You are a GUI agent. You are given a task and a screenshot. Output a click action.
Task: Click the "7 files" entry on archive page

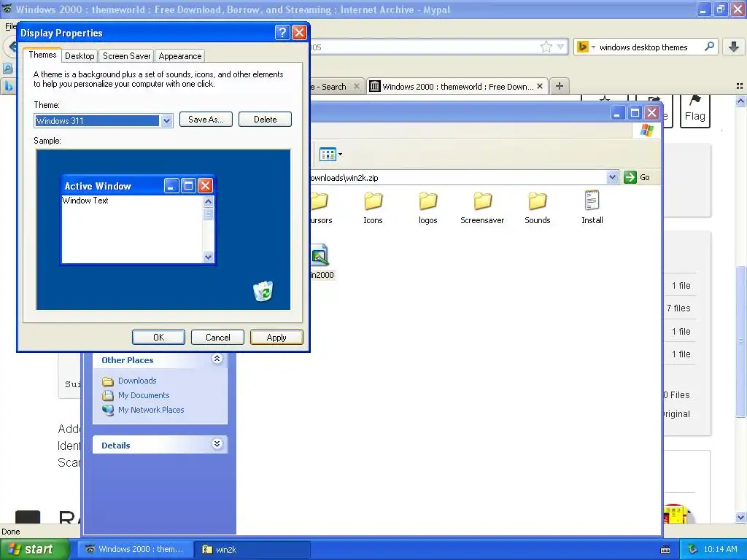[x=678, y=308]
